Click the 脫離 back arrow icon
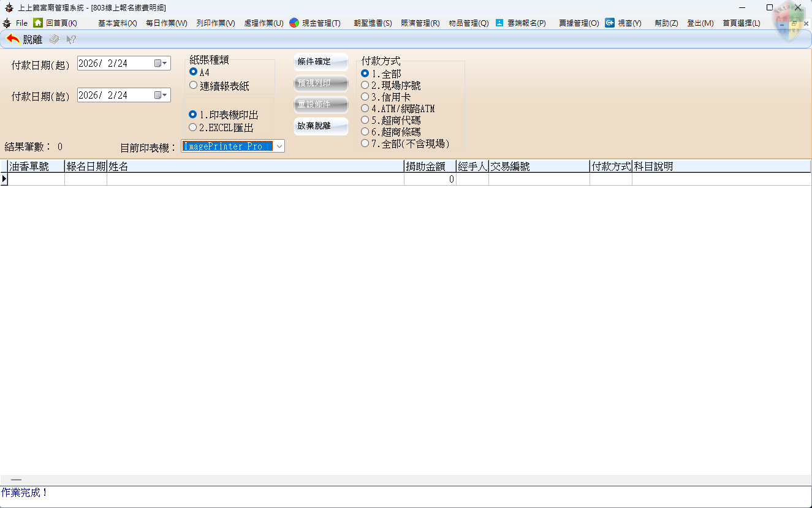This screenshot has width=812, height=508. (x=13, y=39)
